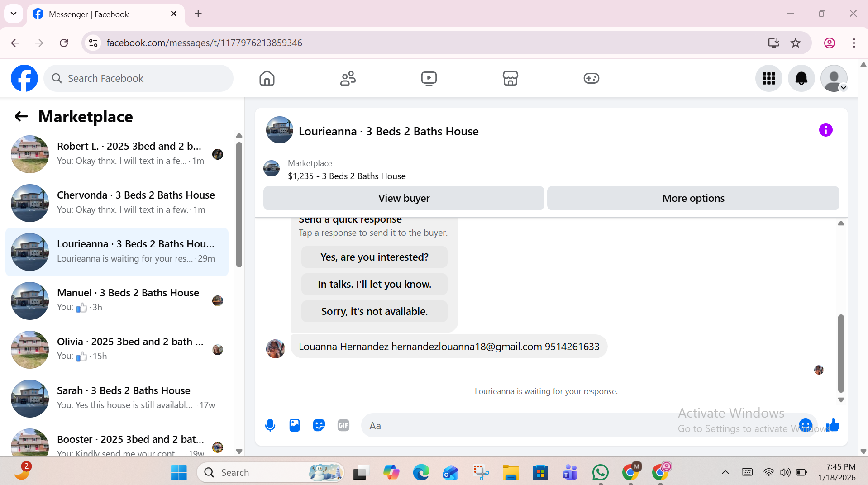Screen dimensions: 868x485
Task: Open the Friends icon in top navigation
Action: coord(348,78)
